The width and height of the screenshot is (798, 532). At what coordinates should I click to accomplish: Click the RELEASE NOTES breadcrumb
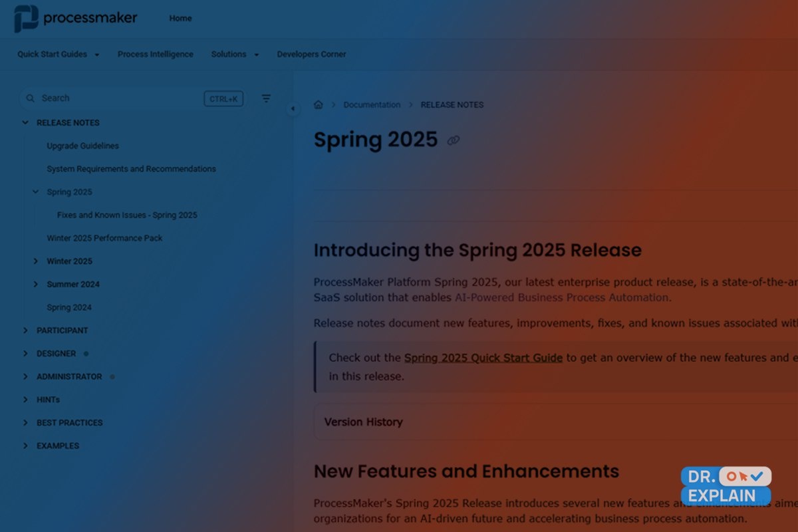point(452,105)
